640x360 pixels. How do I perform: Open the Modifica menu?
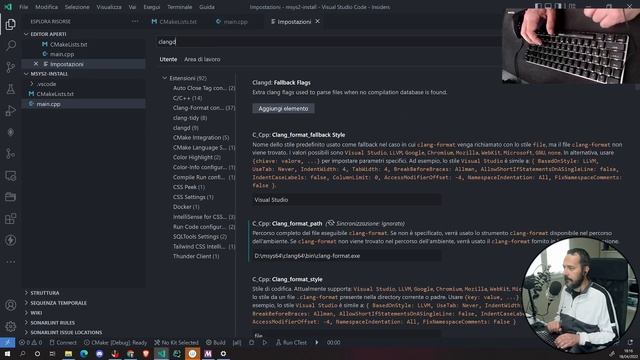47,7
